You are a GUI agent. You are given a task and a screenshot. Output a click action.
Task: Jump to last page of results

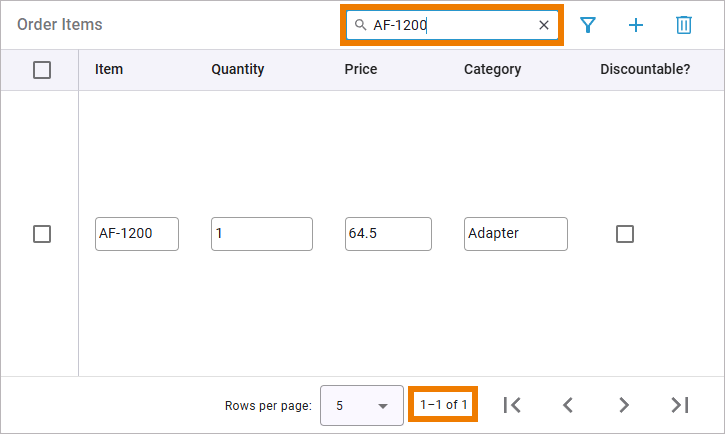680,405
